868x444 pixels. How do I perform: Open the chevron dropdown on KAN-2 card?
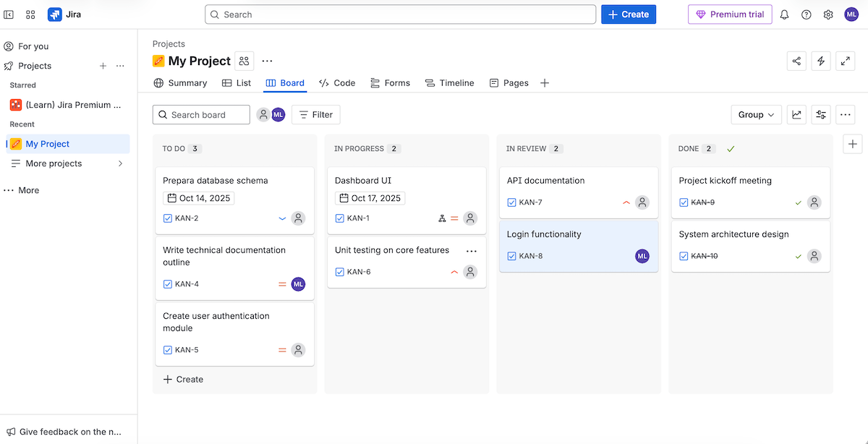(284, 218)
